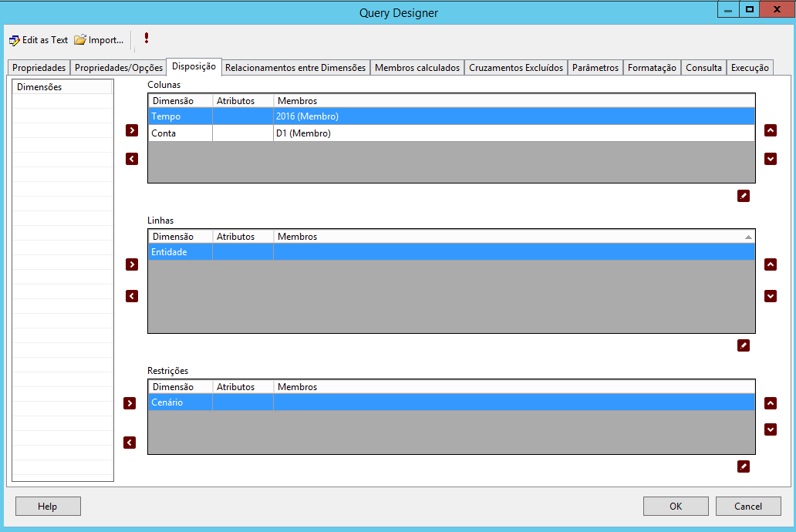Open the Propriedades/Opções tab

point(119,68)
